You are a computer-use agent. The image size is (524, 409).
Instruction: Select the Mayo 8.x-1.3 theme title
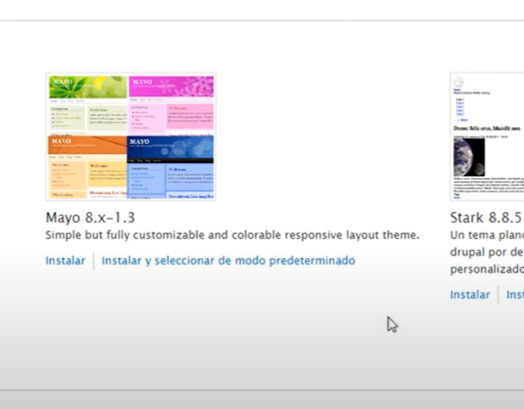pos(90,218)
